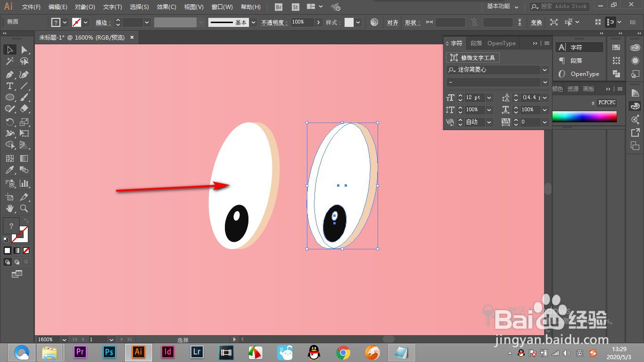Switch to the 段落 tab
The image size is (644, 362).
click(476, 43)
